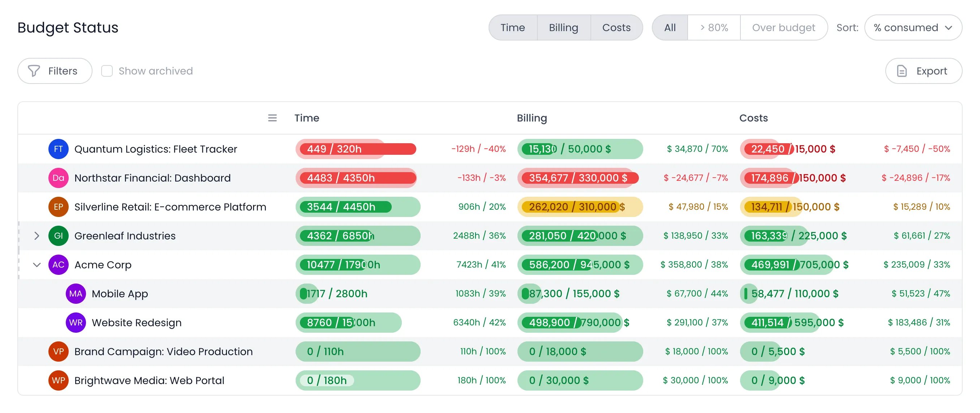Click the EP avatar for Silverline Retail
The width and height of the screenshot is (980, 413).
click(x=58, y=207)
